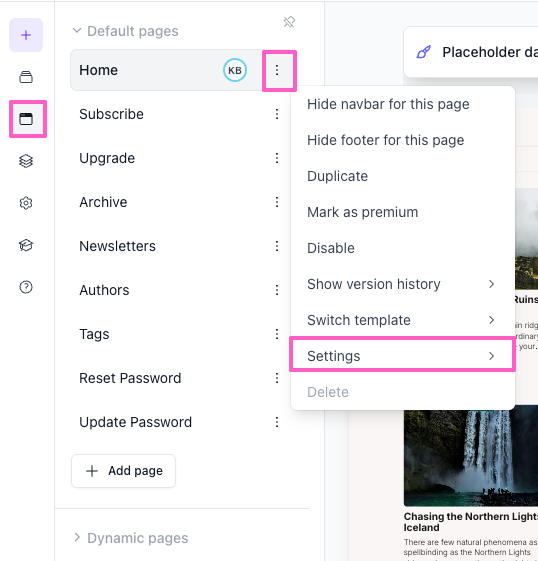
Task: Click the Add page button
Action: (x=123, y=471)
